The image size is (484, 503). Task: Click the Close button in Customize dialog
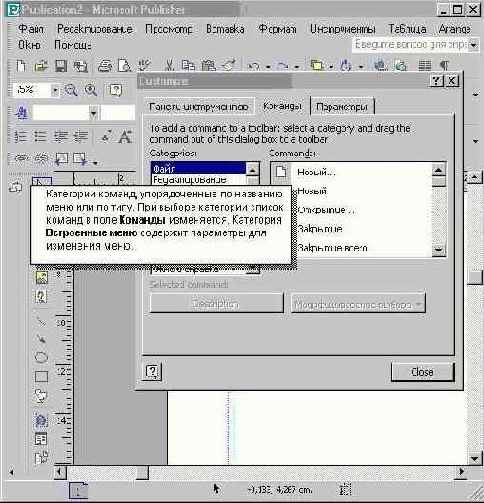click(423, 372)
